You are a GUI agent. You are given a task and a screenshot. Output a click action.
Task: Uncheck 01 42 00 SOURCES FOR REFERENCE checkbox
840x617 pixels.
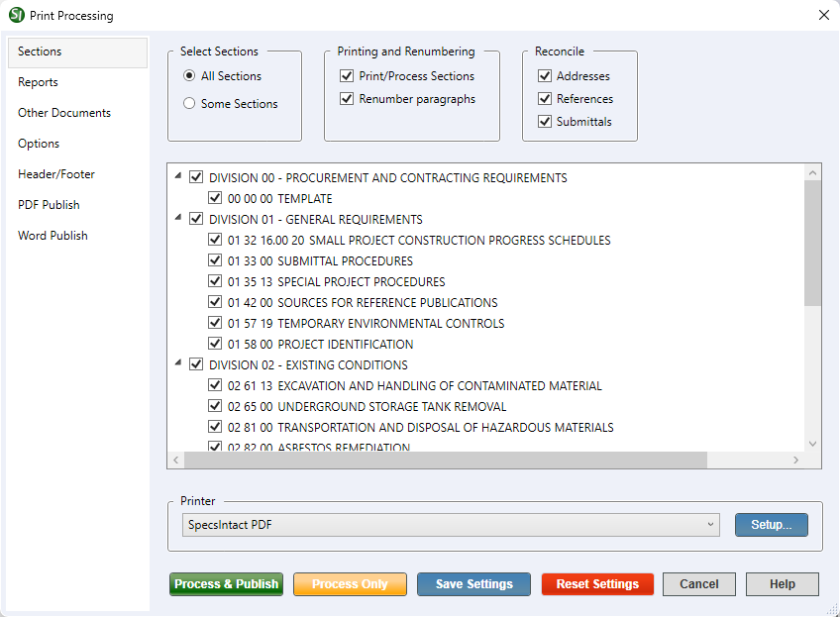point(215,302)
